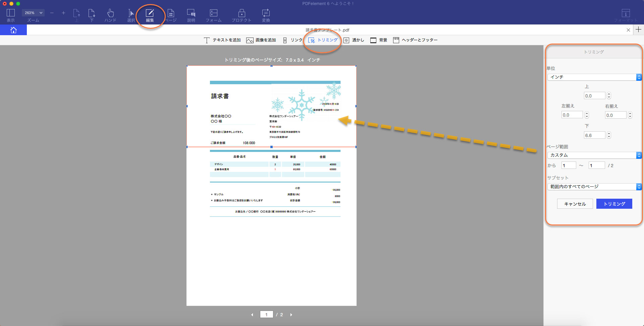
Task: Select top-center crop handle
Action: tap(271, 66)
